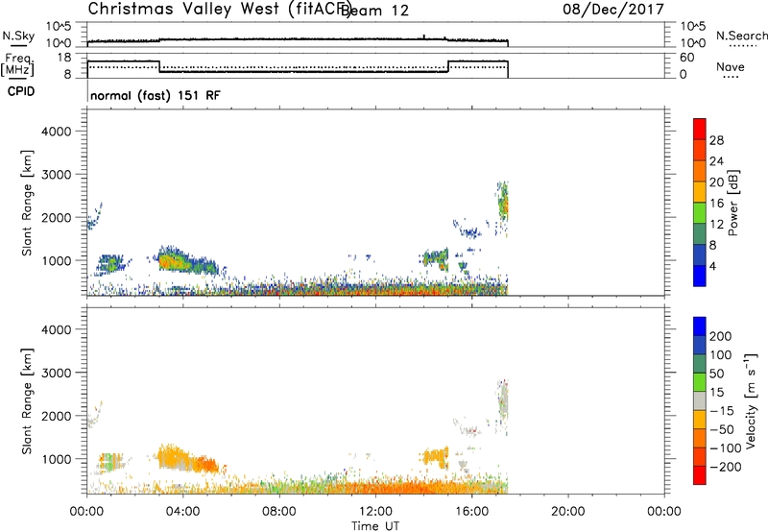The image size is (768, 532).
Task: Click the blue top of velocity color bar
Action: click(700, 326)
